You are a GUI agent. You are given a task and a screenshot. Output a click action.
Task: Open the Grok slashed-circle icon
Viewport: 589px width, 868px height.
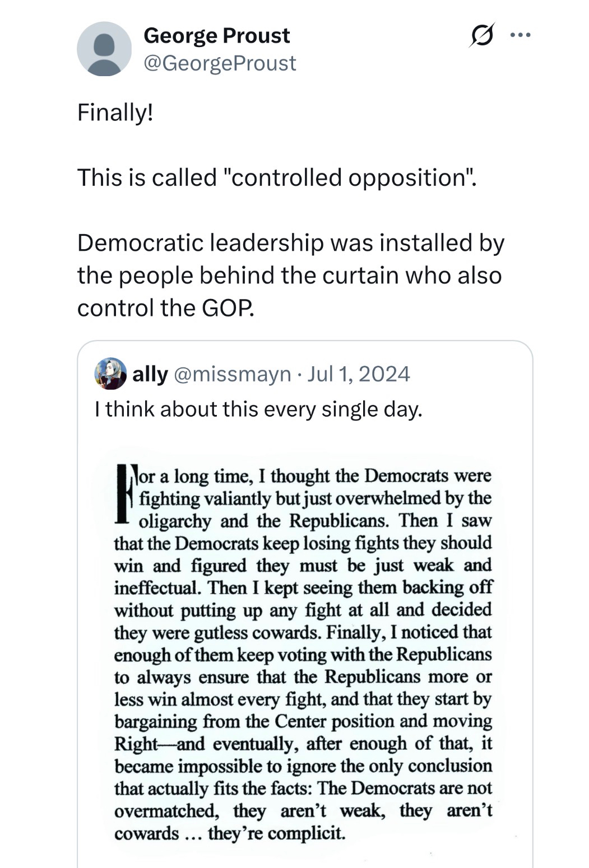(481, 36)
